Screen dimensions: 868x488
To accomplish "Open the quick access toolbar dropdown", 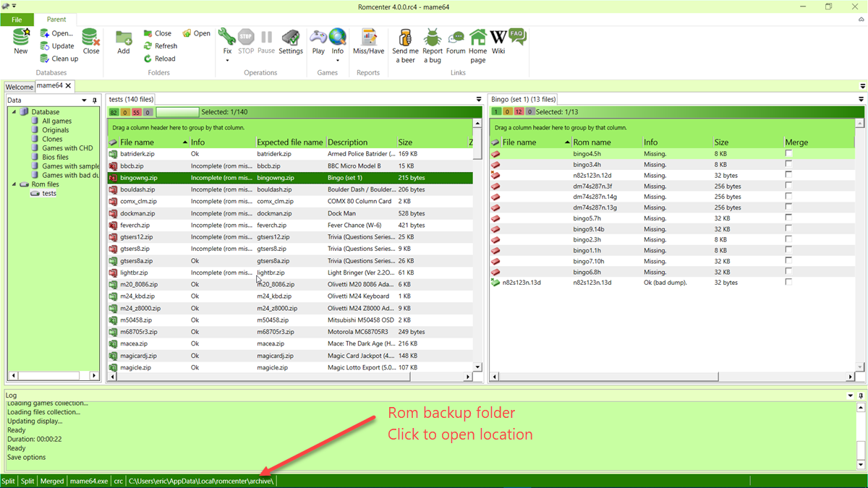I will (14, 6).
